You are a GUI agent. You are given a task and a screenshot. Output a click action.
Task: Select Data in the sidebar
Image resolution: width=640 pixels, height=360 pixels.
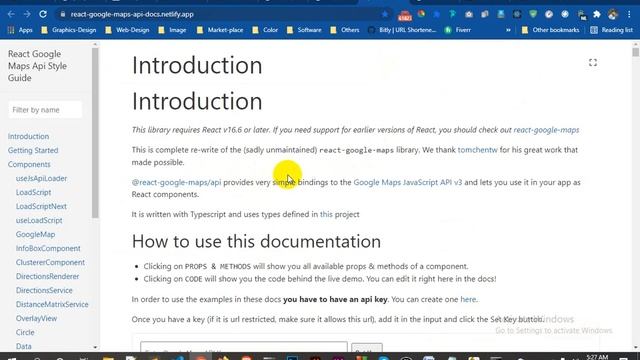(x=24, y=346)
